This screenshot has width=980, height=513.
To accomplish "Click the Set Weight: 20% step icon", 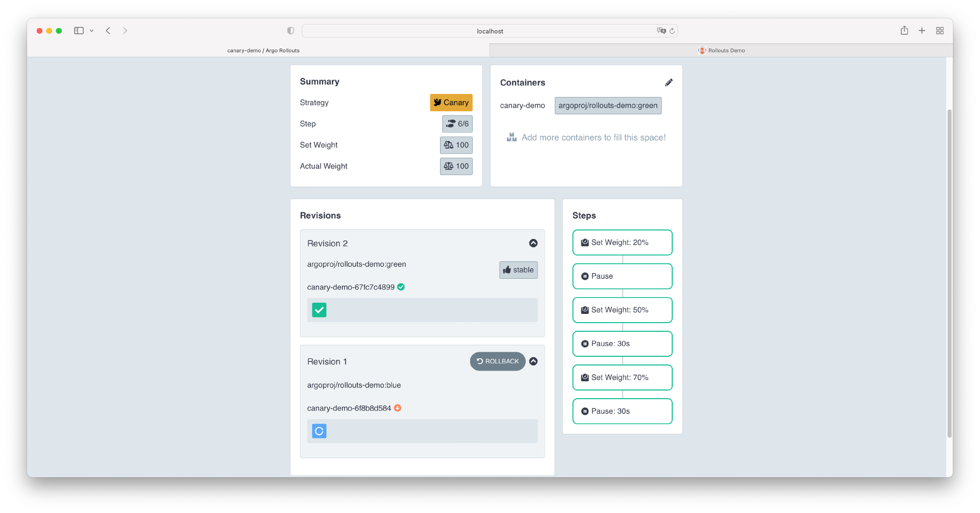I will 585,242.
